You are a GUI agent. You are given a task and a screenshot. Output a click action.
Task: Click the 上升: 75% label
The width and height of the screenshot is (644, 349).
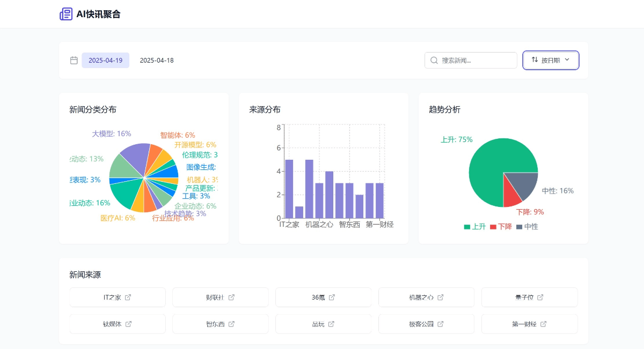tap(457, 139)
